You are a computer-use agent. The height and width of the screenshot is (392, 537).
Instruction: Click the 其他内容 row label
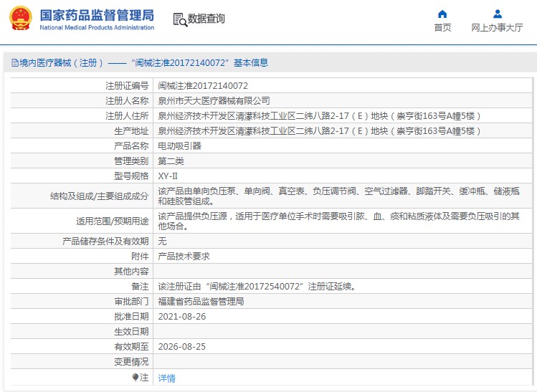click(x=131, y=271)
